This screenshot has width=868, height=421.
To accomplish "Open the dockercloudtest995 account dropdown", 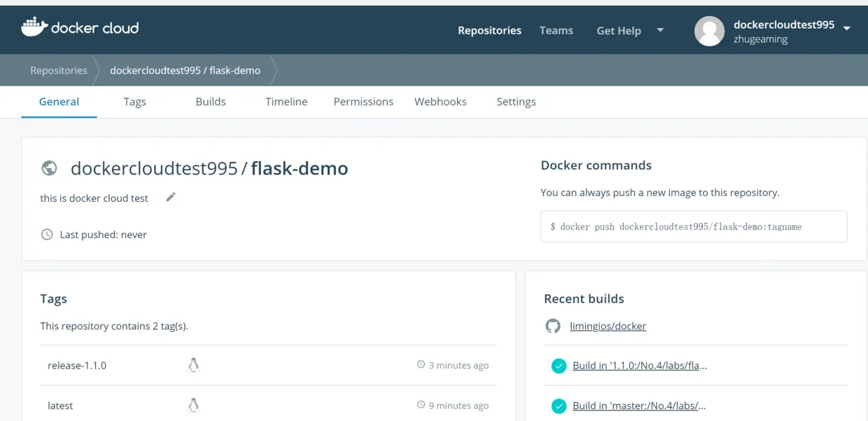I will 846,28.
